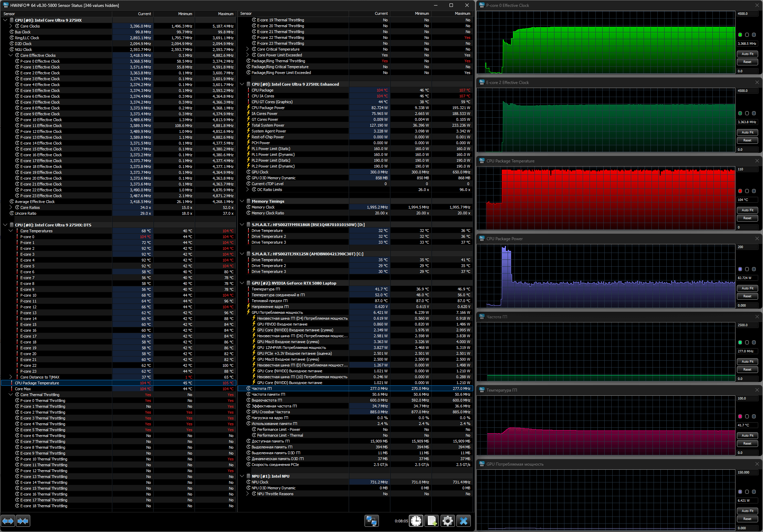Open sensor settings gear icon

click(x=448, y=521)
